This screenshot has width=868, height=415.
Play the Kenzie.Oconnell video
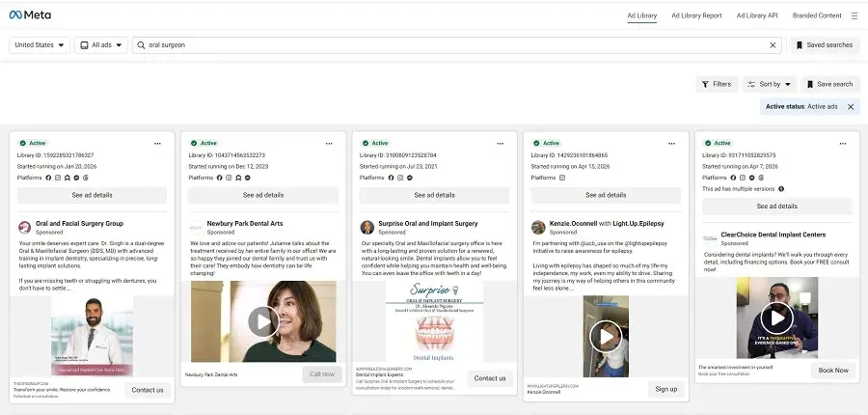pos(606,336)
